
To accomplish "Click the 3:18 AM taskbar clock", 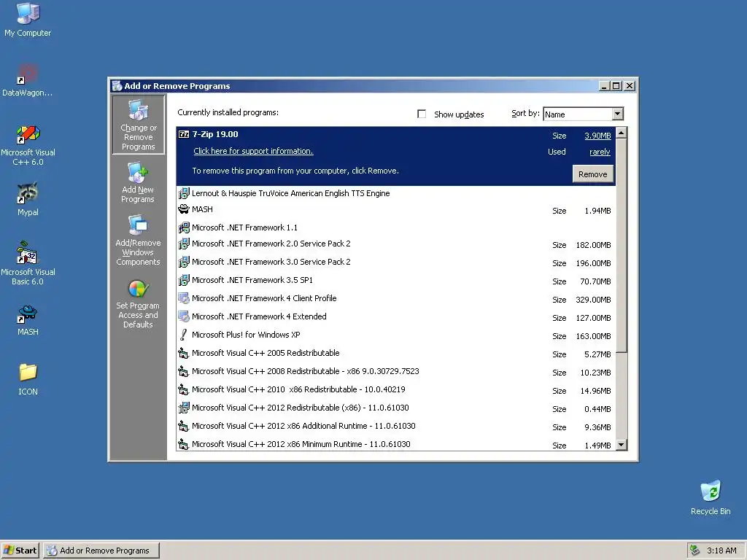I will (721, 551).
